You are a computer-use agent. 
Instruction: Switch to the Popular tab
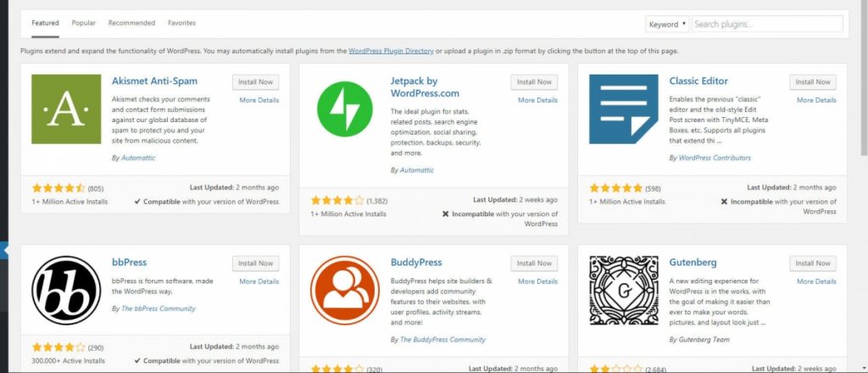84,23
